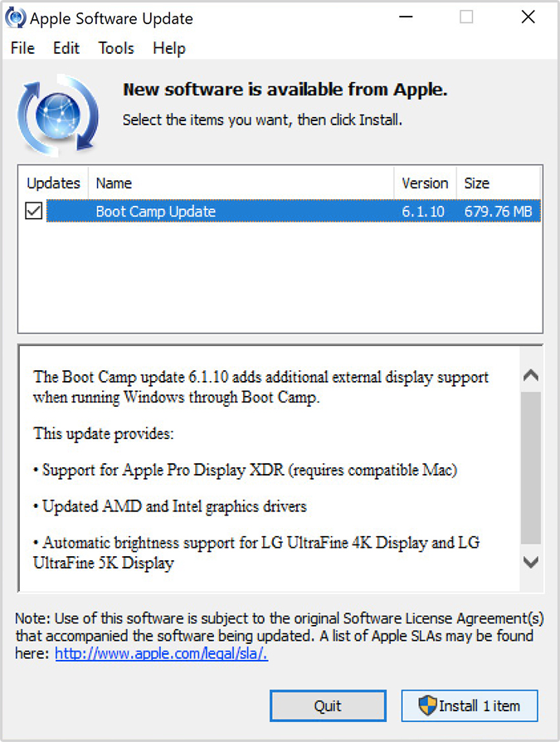Click Install 1 item button
The width and height of the screenshot is (560, 742).
(470, 705)
